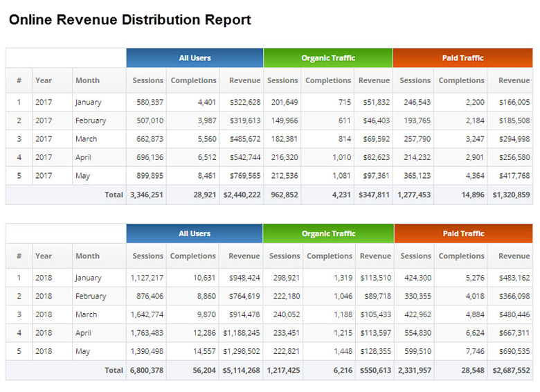Click the Online Revenue Distribution Report title
The width and height of the screenshot is (540, 392).
pyautogui.click(x=129, y=20)
